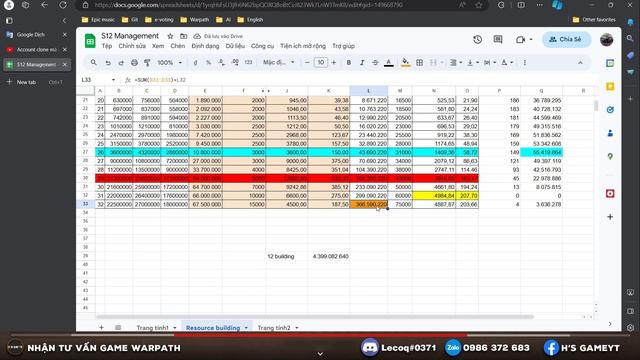
Task: Open the Resource building tab dropdown arrow
Action: pos(246,328)
